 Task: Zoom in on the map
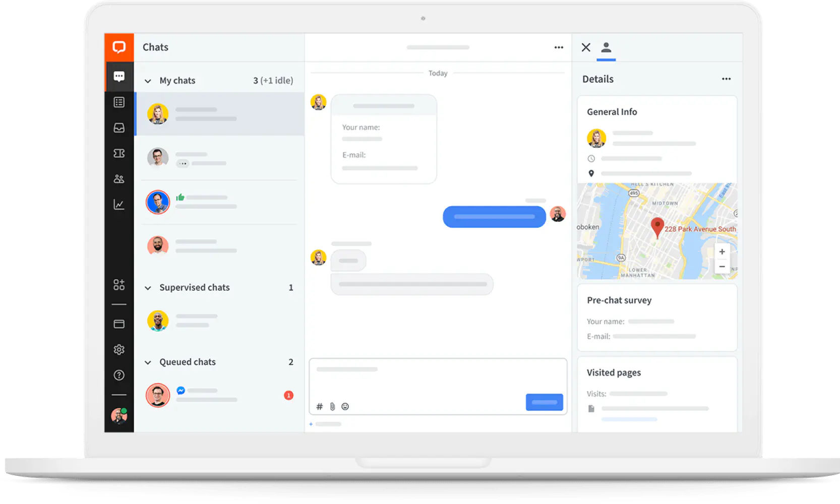click(722, 251)
